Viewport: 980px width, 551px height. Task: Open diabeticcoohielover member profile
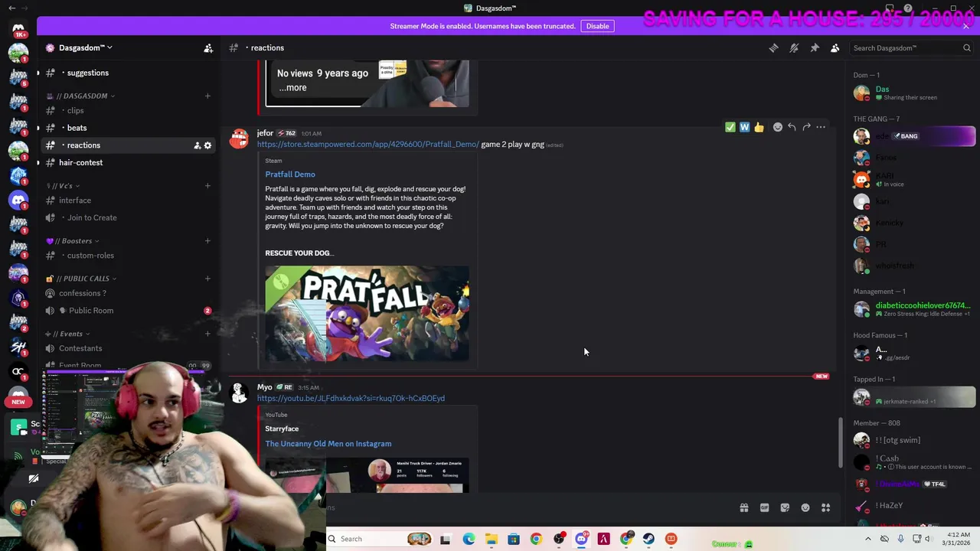(x=913, y=309)
